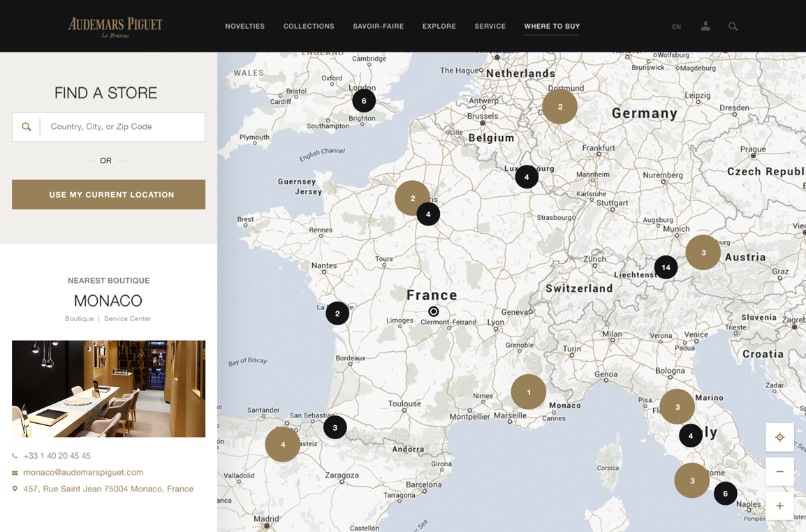Select the gold marker showing 3 near Austria
806x532 pixels.
tap(703, 252)
